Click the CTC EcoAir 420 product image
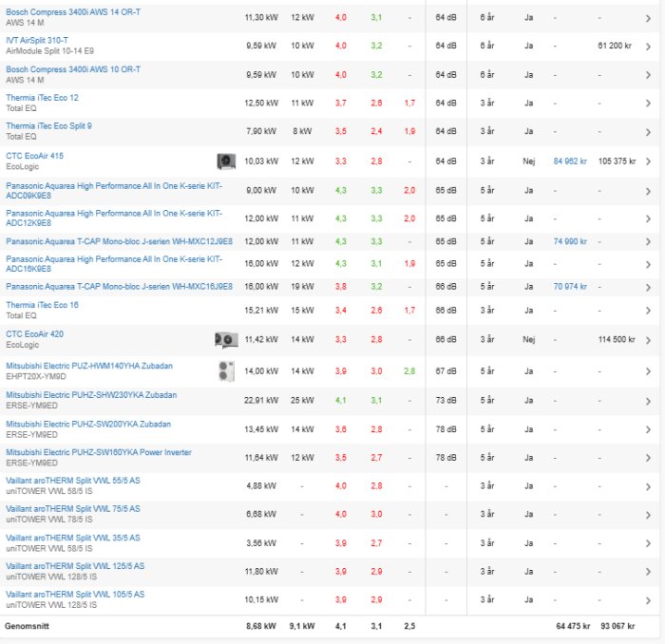 tap(226, 340)
